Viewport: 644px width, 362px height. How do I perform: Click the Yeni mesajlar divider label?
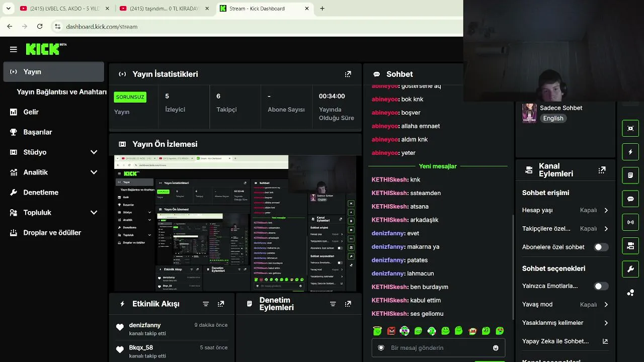(x=438, y=166)
